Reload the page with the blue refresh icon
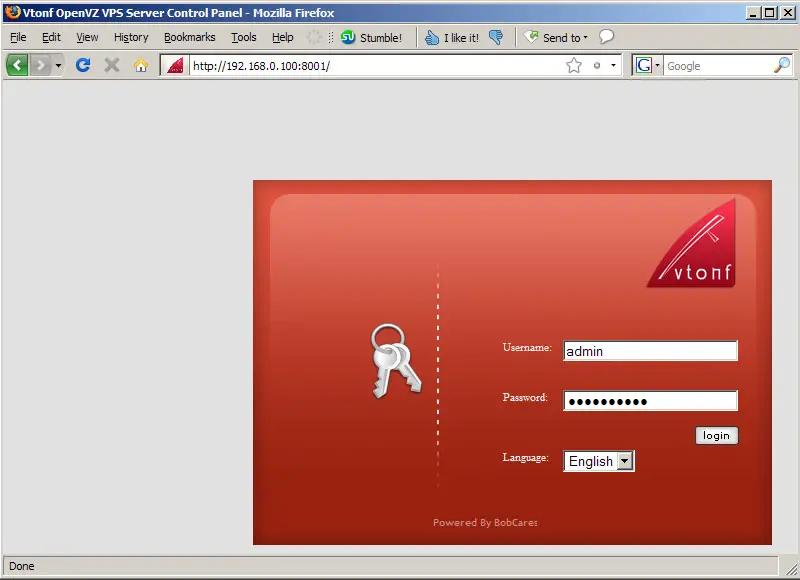This screenshot has height=580, width=800. point(83,65)
